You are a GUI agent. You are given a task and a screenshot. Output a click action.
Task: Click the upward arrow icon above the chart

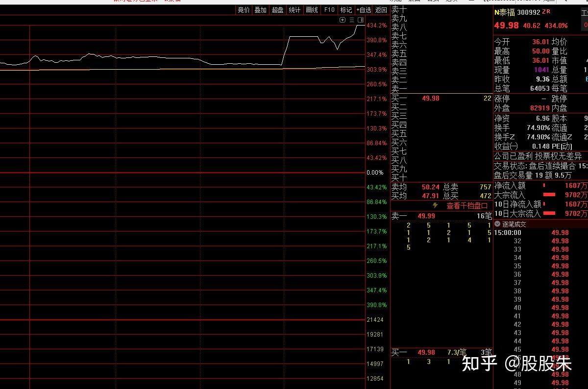343,20
